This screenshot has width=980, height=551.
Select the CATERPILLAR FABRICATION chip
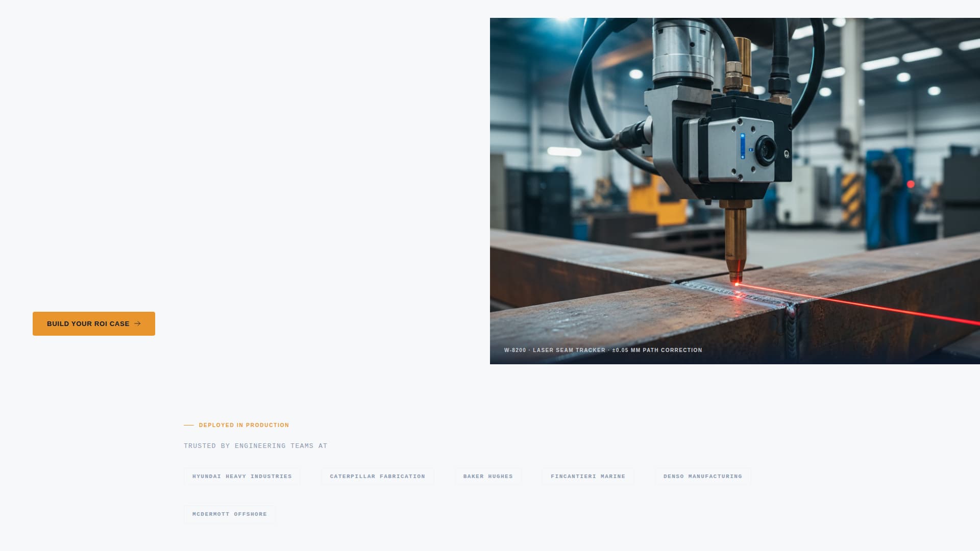[x=377, y=476]
